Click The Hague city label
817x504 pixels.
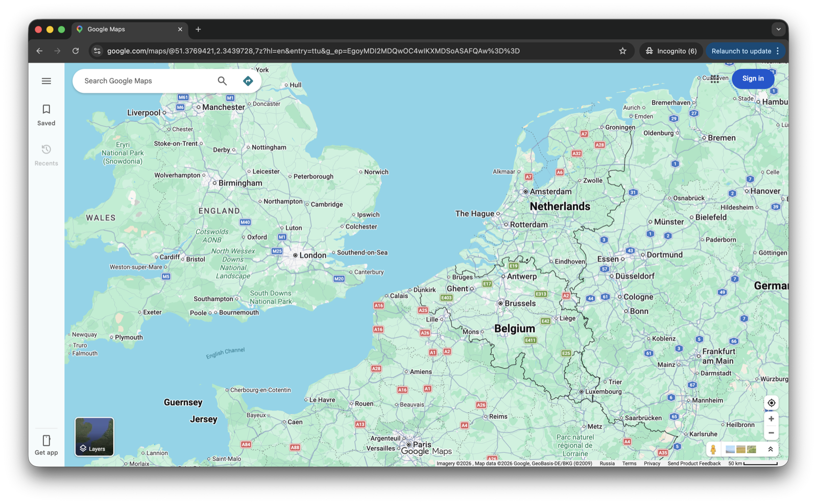(x=474, y=214)
